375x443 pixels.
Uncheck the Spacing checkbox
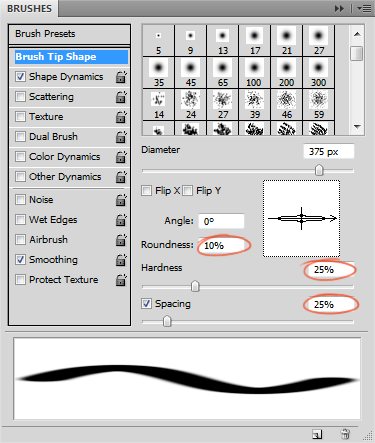click(x=146, y=304)
